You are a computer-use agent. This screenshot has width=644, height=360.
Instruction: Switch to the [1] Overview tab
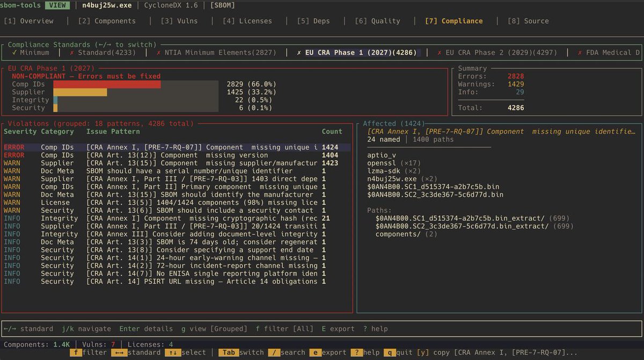coord(28,21)
